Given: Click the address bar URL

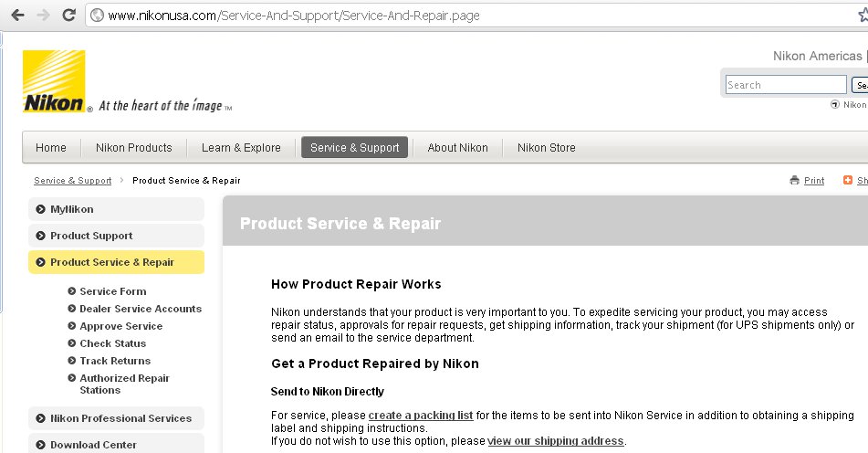Looking at the screenshot, I should coord(294,16).
